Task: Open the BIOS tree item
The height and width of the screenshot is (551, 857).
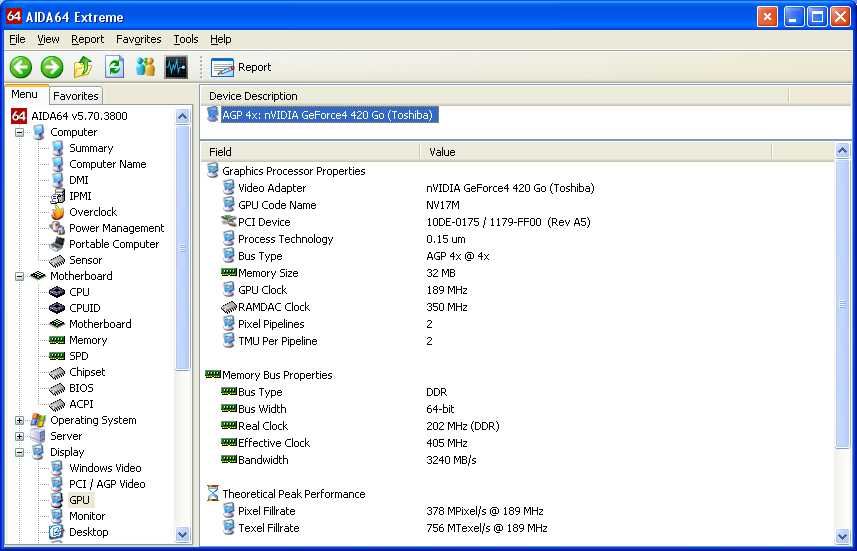Action: [x=81, y=388]
